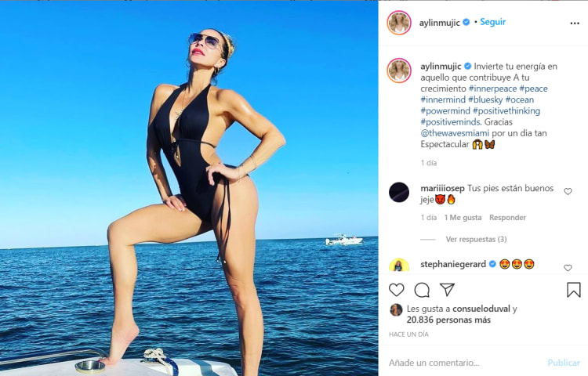Save the post with bookmark icon
588x376 pixels.
point(574,291)
